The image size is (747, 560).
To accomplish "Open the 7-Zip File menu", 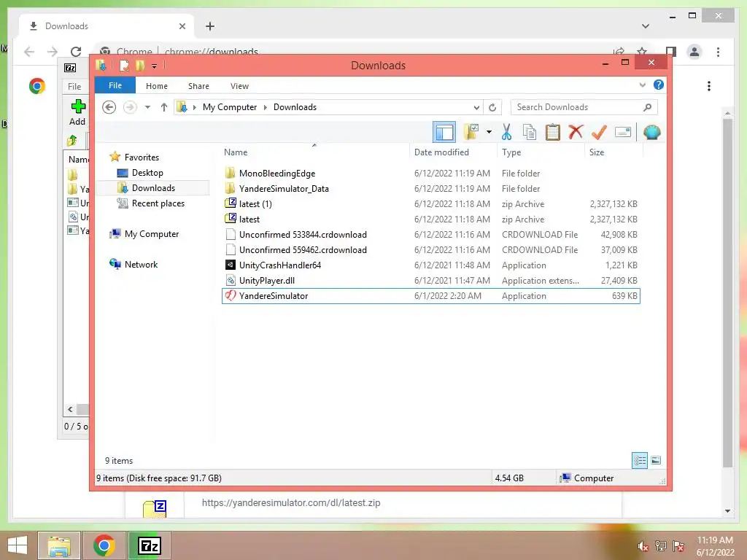I will (74, 86).
